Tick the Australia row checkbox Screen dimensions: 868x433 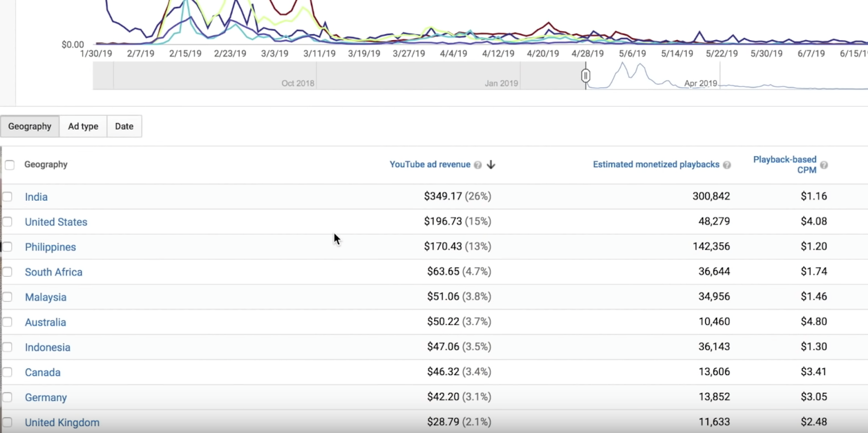pos(8,322)
